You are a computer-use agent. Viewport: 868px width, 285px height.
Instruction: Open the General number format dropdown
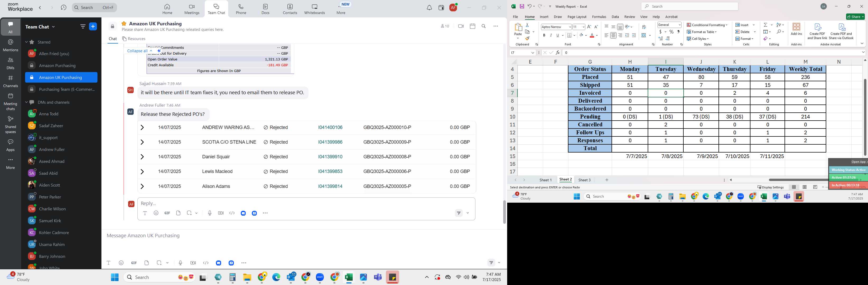(x=680, y=25)
